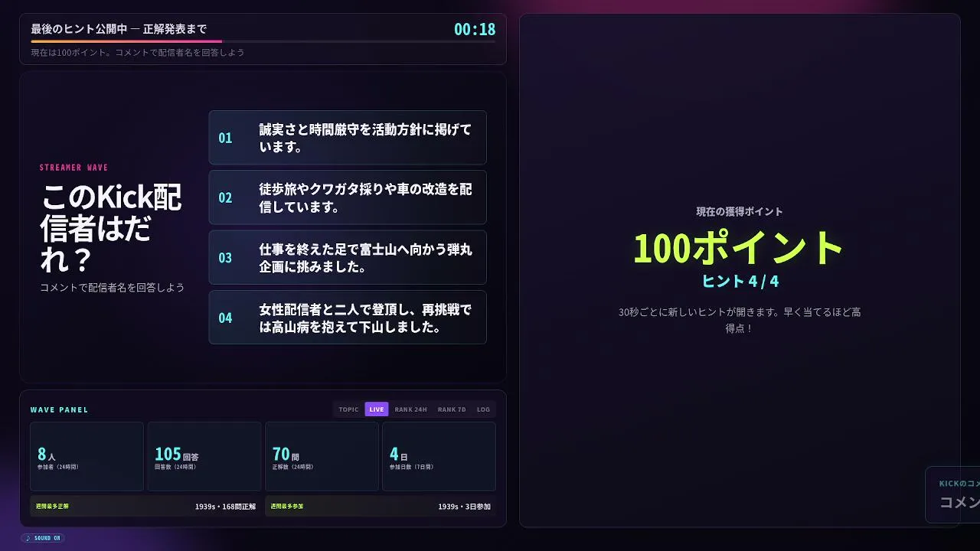The height and width of the screenshot is (551, 980).
Task: Click the hint countdown progress bar
Action: pyautogui.click(x=263, y=41)
